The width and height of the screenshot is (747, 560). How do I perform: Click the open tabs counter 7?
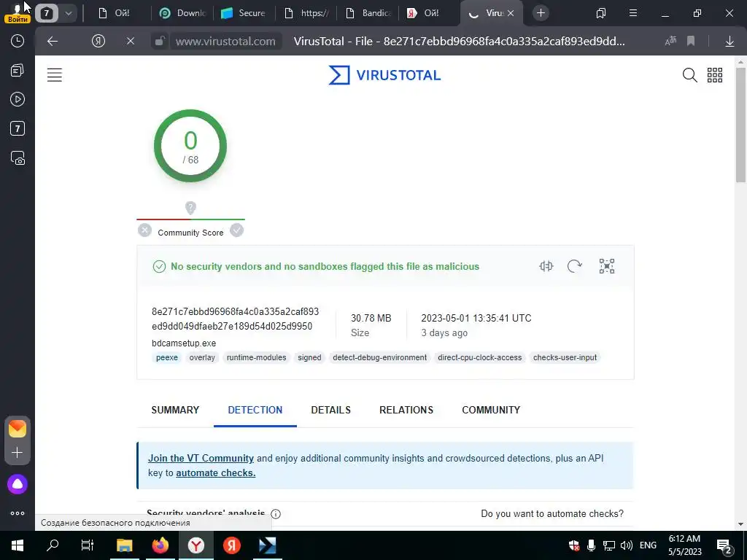click(x=46, y=13)
